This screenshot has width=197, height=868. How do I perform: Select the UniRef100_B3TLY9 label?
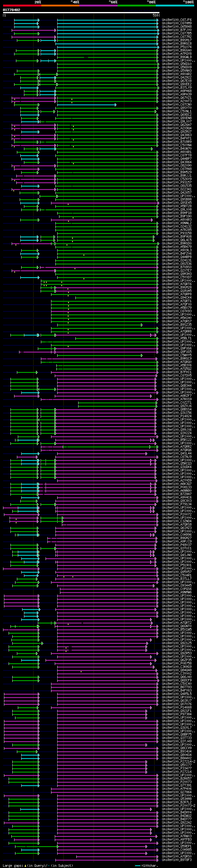click(177, 88)
